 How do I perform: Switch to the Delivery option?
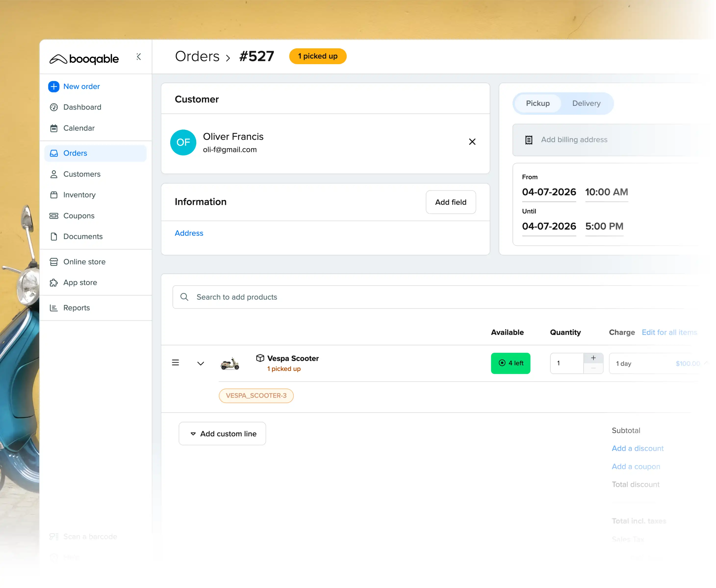586,103
